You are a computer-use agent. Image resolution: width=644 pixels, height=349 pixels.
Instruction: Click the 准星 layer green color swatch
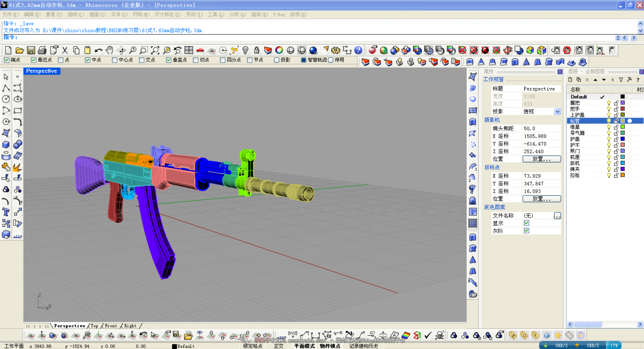[x=623, y=127]
